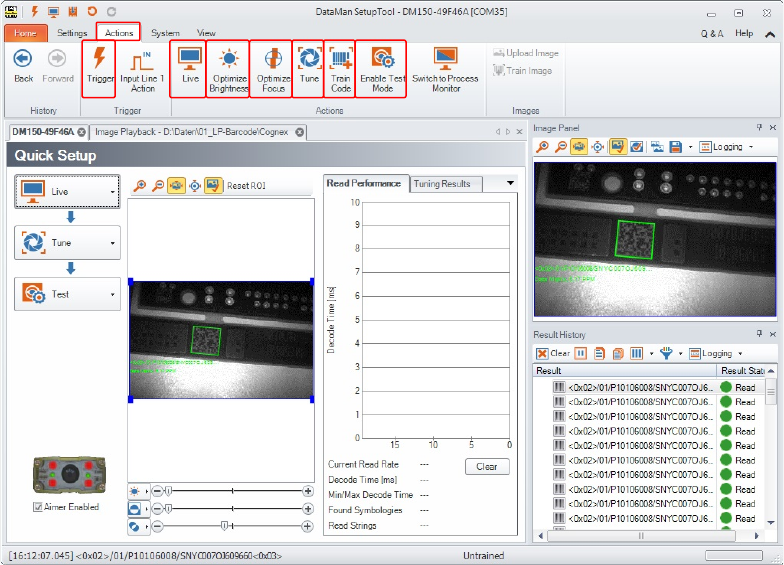This screenshot has height=565, width=784.
Task: Open the Q & A link
Action: 712,34
